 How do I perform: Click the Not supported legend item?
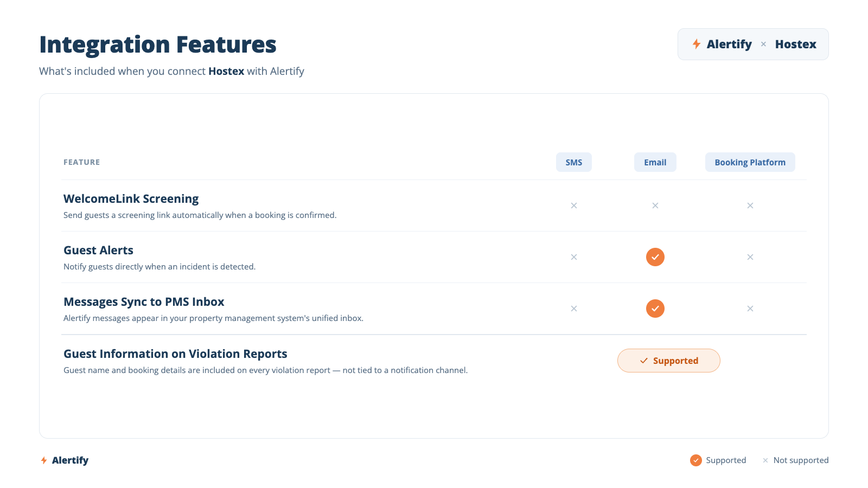tap(795, 460)
